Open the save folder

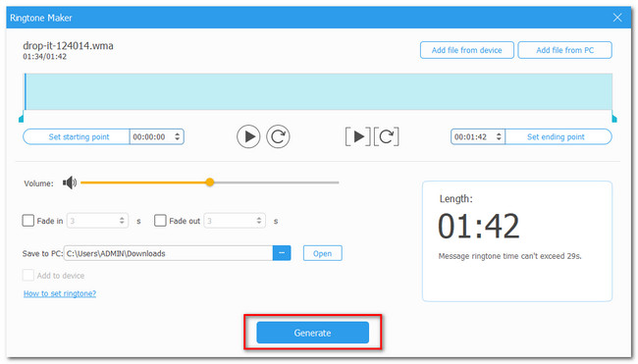(x=322, y=253)
